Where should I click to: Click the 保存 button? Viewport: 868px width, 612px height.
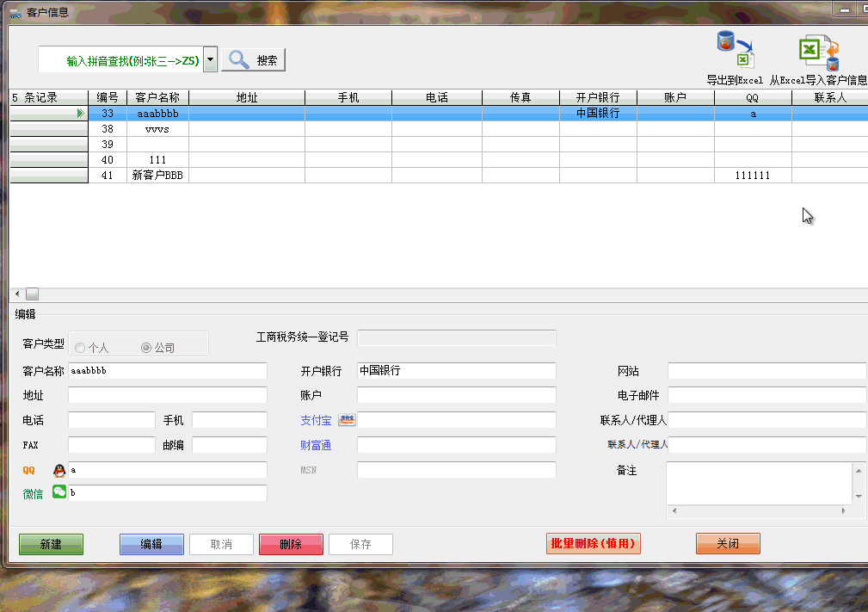point(360,544)
